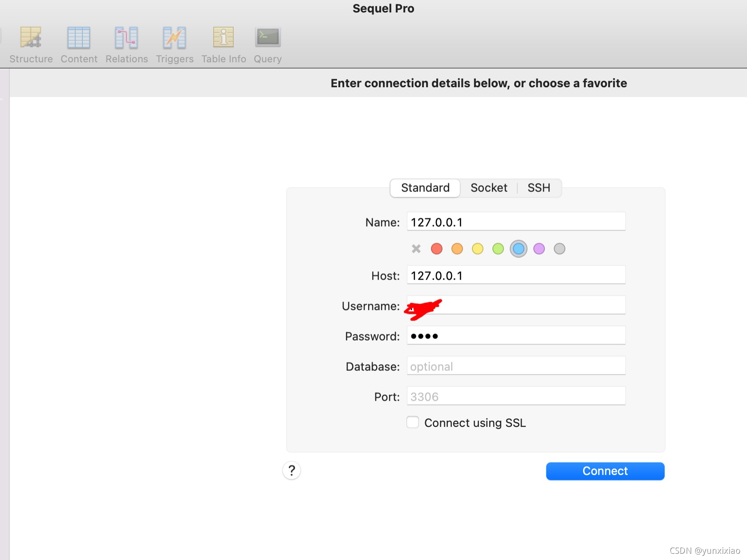Click the Host field showing 127.0.0.1

point(516,275)
